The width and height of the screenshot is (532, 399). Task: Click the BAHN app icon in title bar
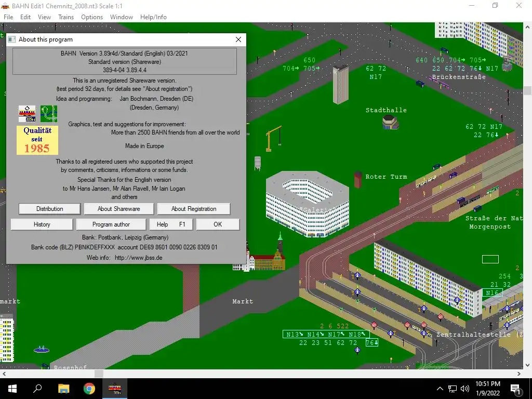coord(5,6)
